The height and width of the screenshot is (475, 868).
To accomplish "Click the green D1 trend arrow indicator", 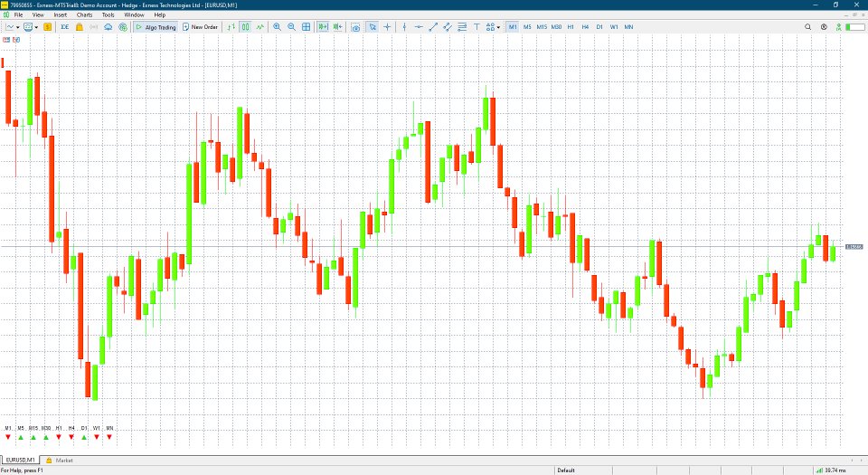I will (84, 437).
